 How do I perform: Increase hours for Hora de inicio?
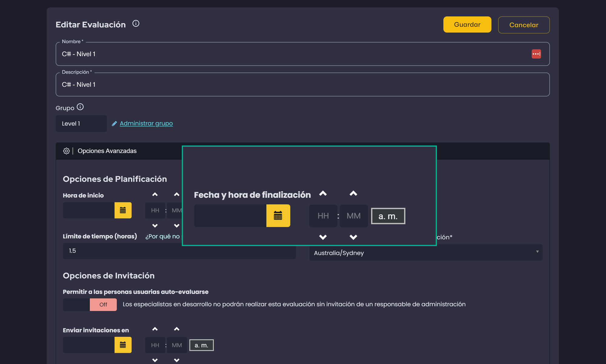(x=155, y=195)
